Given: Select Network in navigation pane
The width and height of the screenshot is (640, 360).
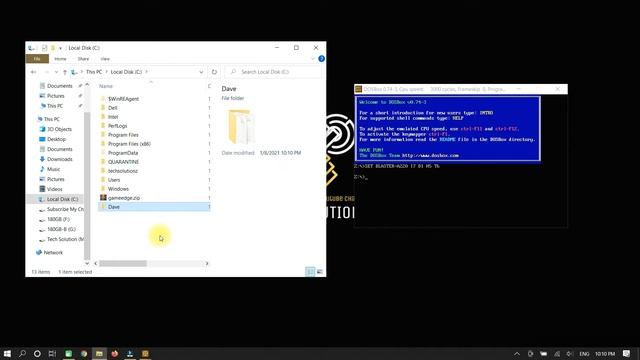Looking at the screenshot, I should 53,252.
